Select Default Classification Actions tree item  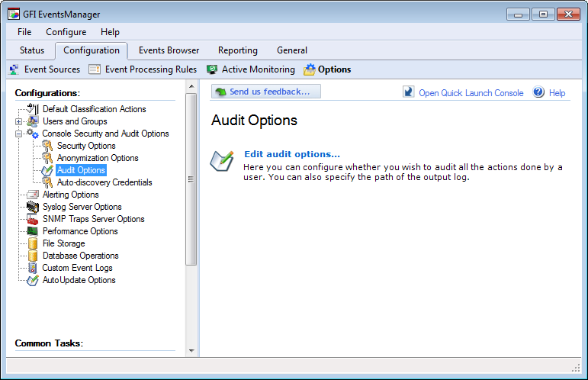tap(94, 109)
